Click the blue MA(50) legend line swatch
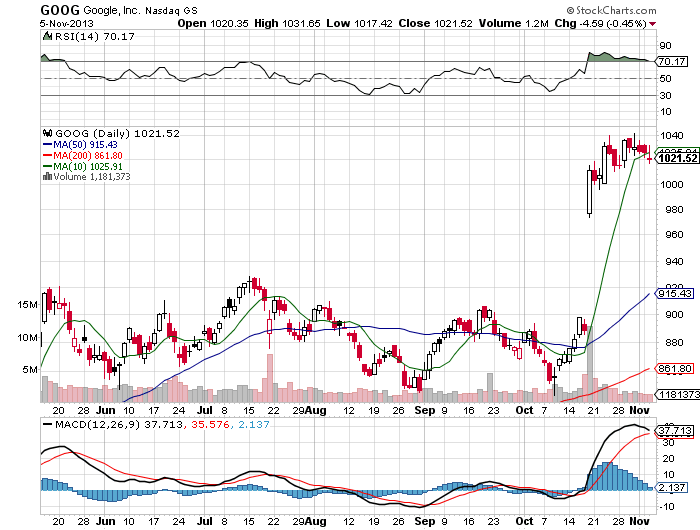700x530 pixels. tap(47, 144)
